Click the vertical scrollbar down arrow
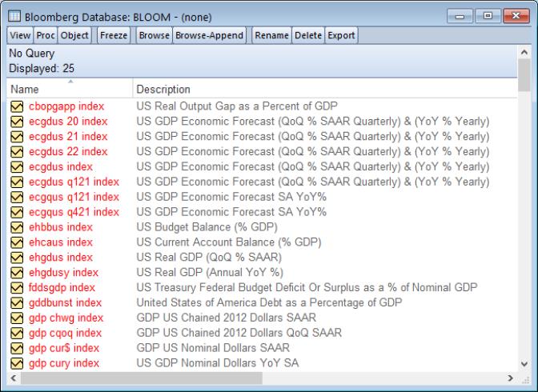The width and height of the screenshot is (538, 392). point(524,362)
